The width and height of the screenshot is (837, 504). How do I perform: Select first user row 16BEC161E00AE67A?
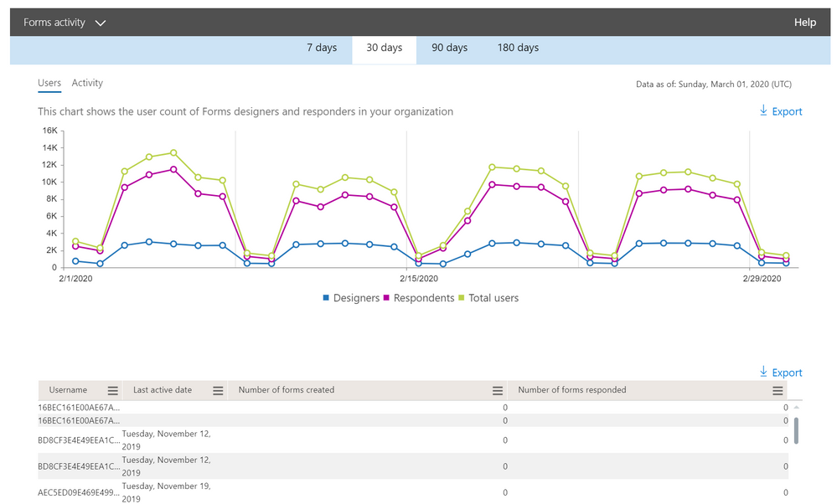click(x=79, y=407)
